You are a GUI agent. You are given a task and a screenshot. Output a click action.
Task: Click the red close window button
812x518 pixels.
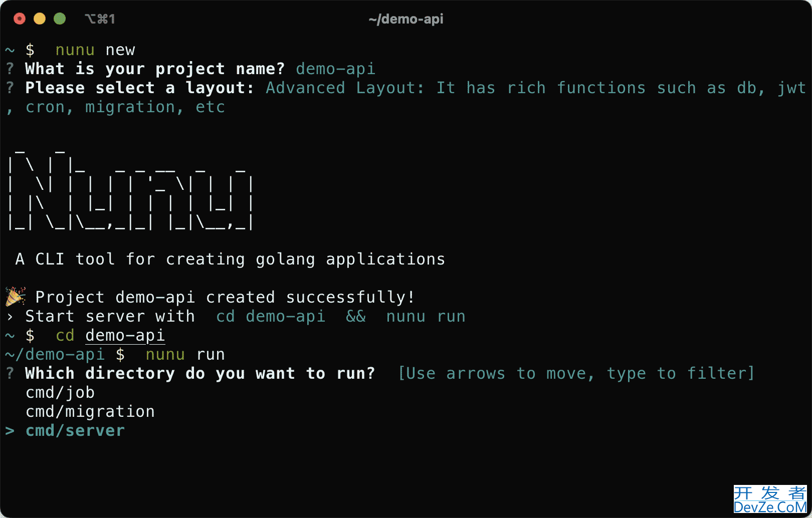[x=20, y=19]
